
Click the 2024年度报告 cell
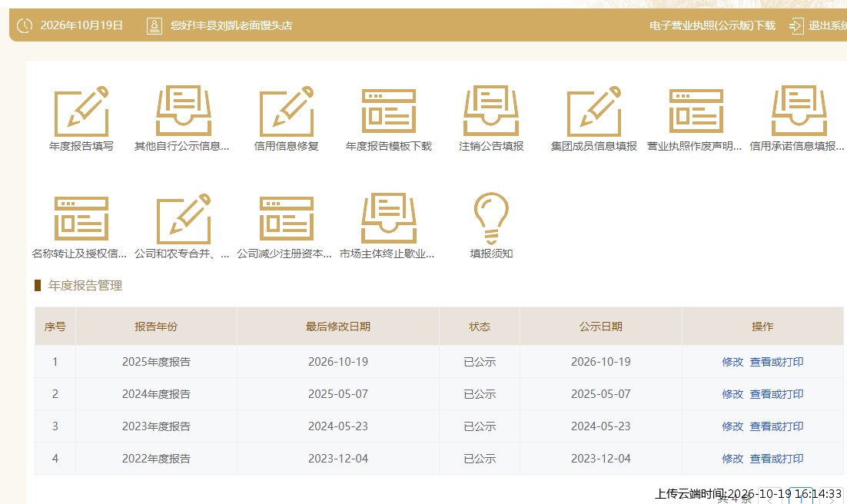(156, 394)
